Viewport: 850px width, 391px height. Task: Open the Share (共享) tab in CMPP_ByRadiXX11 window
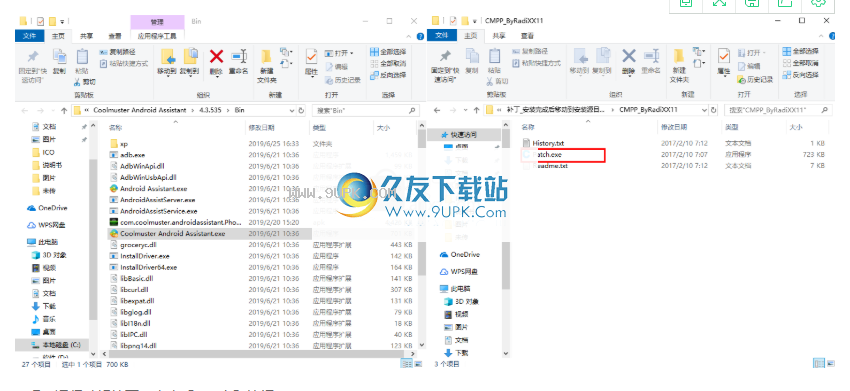499,36
